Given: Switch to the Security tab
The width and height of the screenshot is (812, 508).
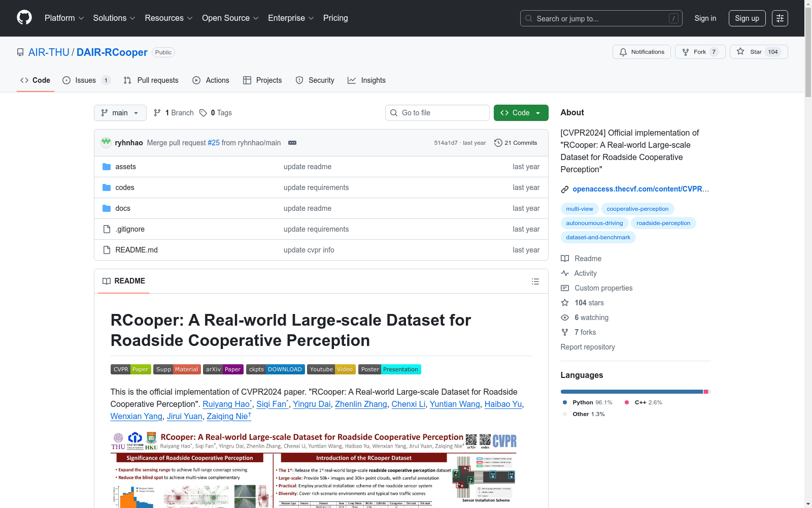Looking at the screenshot, I should (x=315, y=80).
